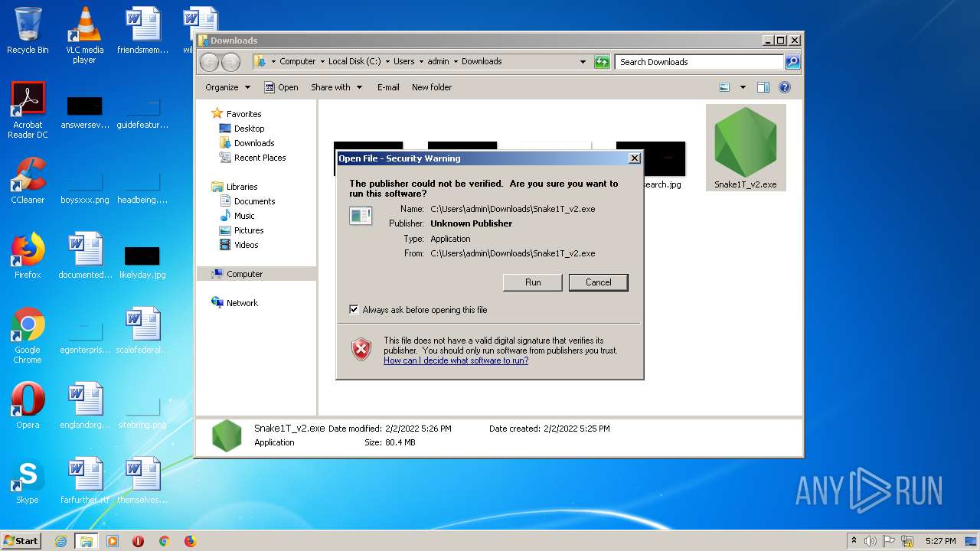980x551 pixels.
Task: Select the farfurther.rtf document icon
Action: pos(84,481)
